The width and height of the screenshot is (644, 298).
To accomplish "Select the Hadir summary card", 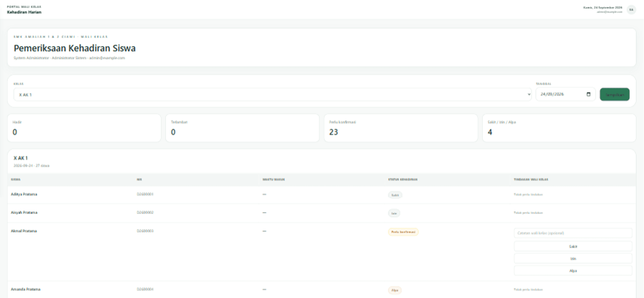I will coord(84,128).
